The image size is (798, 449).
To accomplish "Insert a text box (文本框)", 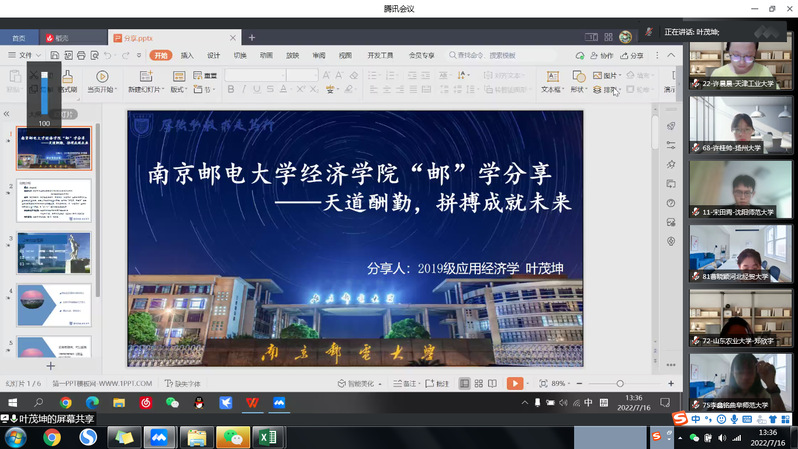I will (x=550, y=82).
